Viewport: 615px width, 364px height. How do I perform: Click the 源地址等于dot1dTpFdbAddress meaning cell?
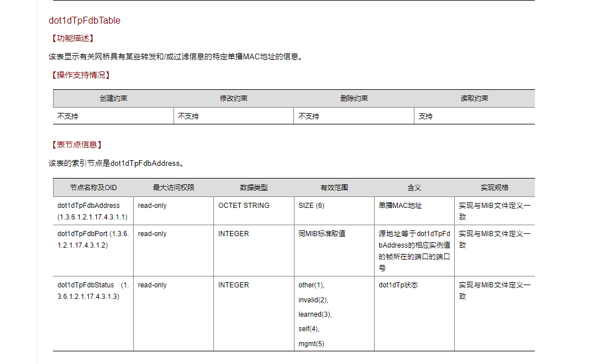tap(414, 251)
